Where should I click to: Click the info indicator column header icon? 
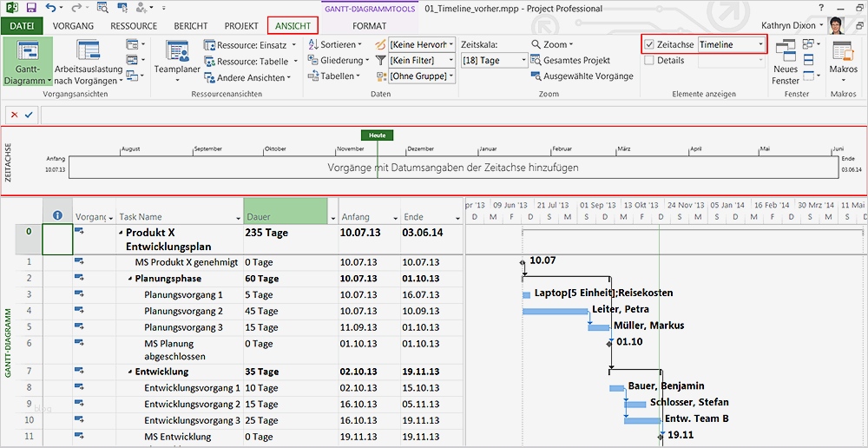[57, 216]
